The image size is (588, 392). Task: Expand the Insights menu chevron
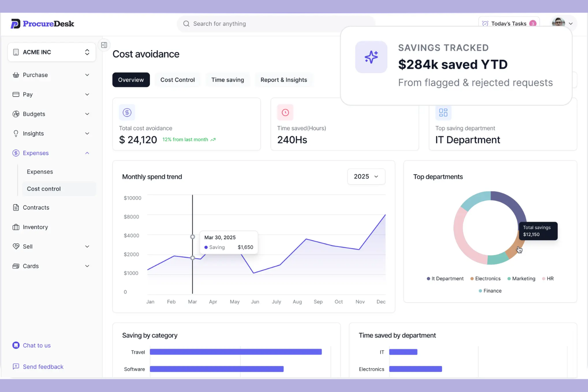[x=87, y=133]
